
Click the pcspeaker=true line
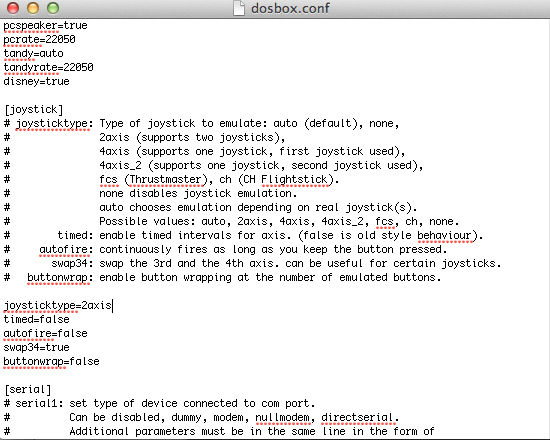[45, 26]
